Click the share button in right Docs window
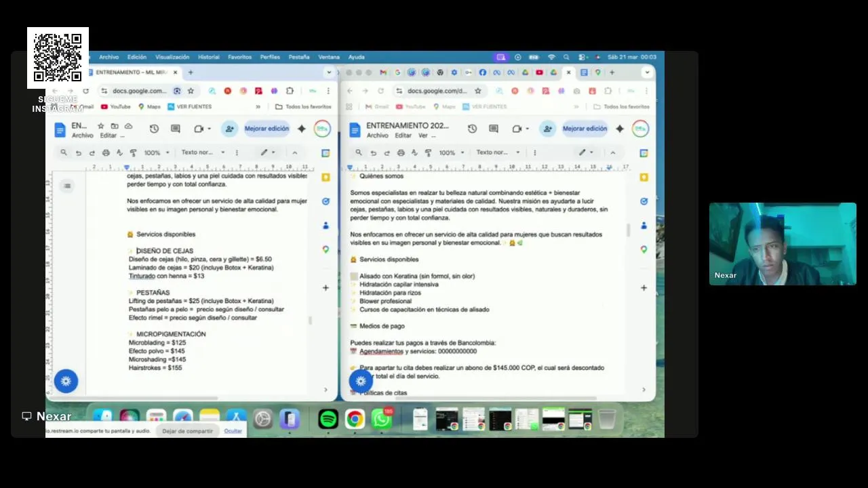This screenshot has width=868, height=488. click(x=547, y=129)
